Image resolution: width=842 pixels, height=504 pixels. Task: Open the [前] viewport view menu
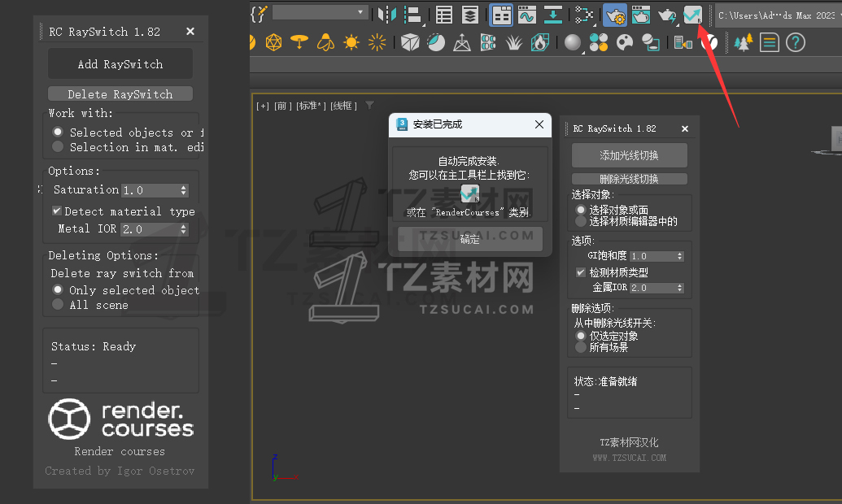click(283, 106)
